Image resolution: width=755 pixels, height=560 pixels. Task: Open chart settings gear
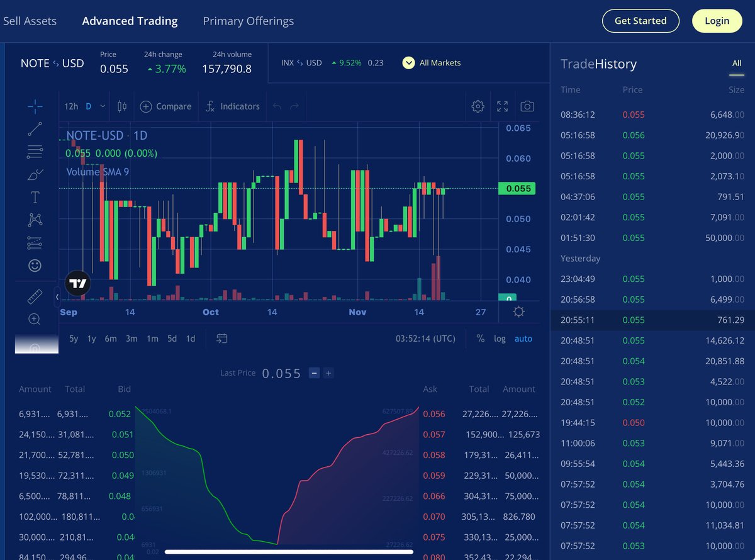(478, 106)
